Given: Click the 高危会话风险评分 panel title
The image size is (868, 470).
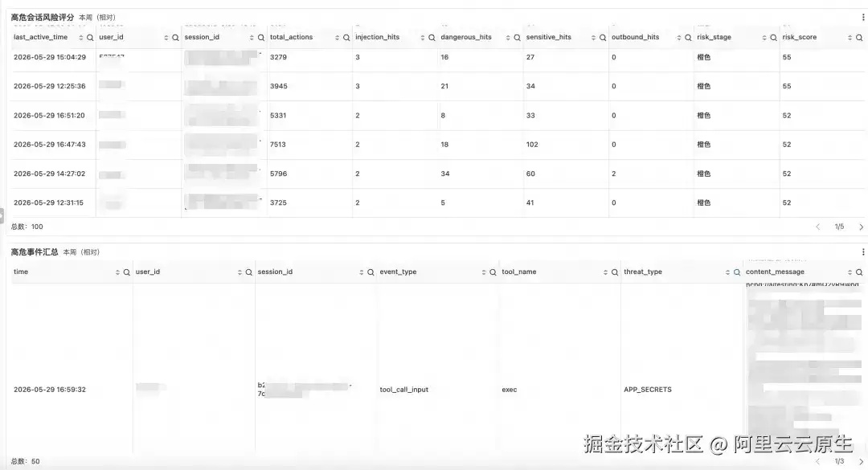Looking at the screenshot, I should point(42,17).
